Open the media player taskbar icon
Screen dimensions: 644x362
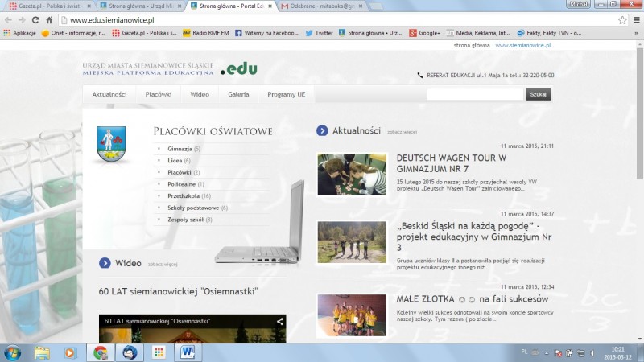(x=70, y=352)
